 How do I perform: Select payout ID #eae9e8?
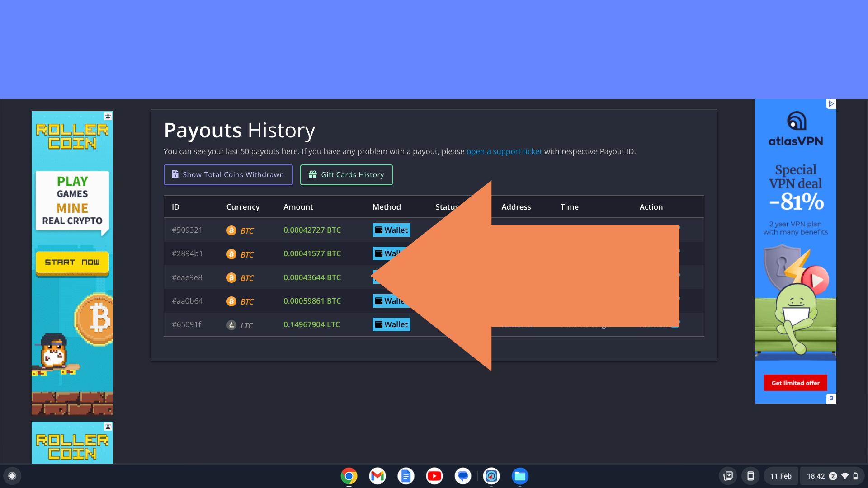[187, 277]
